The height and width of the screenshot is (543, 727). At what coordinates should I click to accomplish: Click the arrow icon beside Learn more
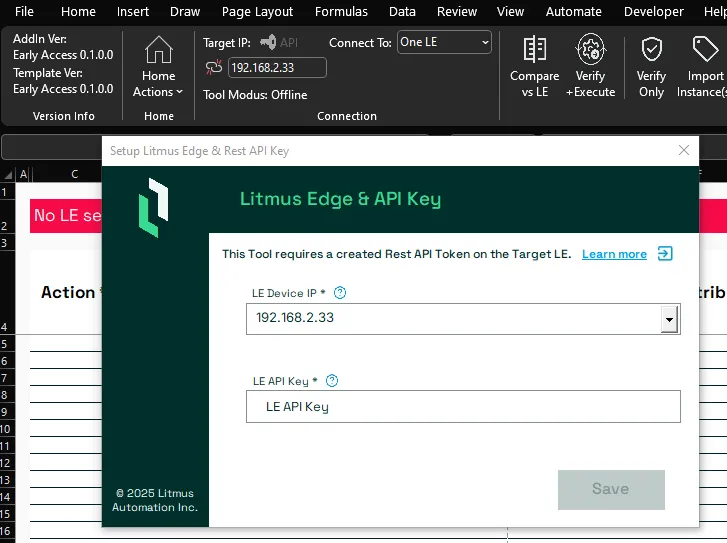tap(665, 254)
